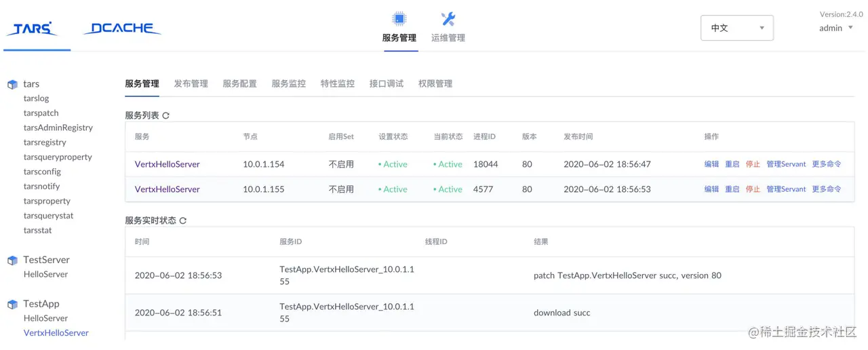Screen dimensions: 868x350
Task: Click 停止 for node 10.0.1.155
Action: [x=753, y=189]
